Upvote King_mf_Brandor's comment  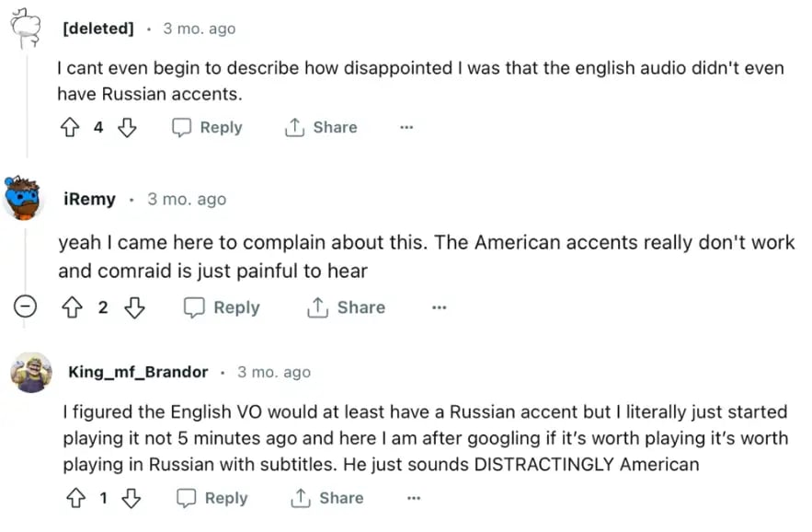click(x=75, y=498)
